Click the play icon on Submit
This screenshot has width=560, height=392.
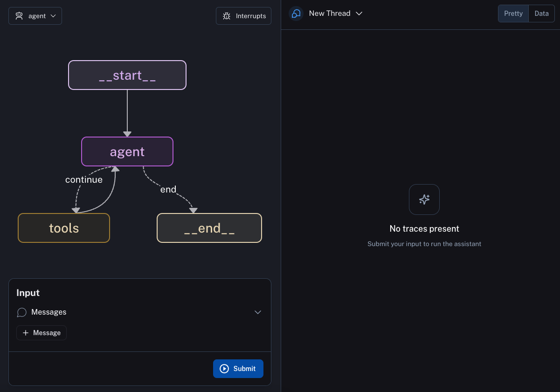tap(224, 369)
